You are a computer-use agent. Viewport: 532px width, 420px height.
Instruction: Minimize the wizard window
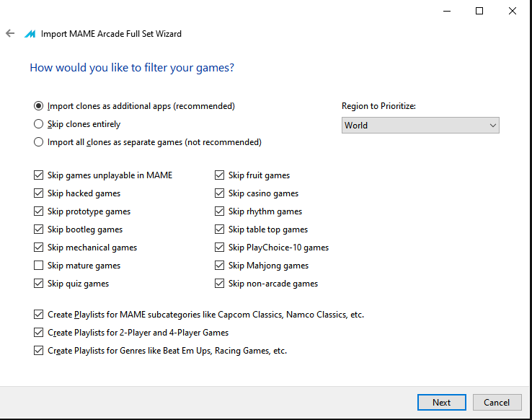tap(447, 12)
